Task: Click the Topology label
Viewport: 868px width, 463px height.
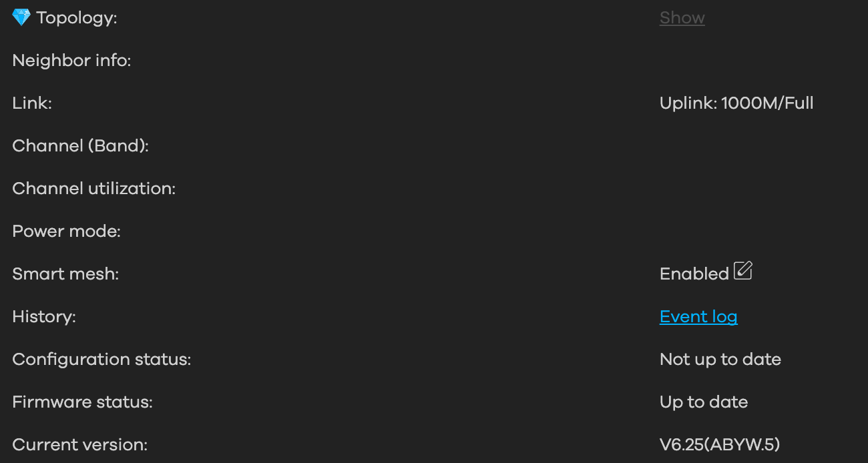Action: pyautogui.click(x=77, y=18)
